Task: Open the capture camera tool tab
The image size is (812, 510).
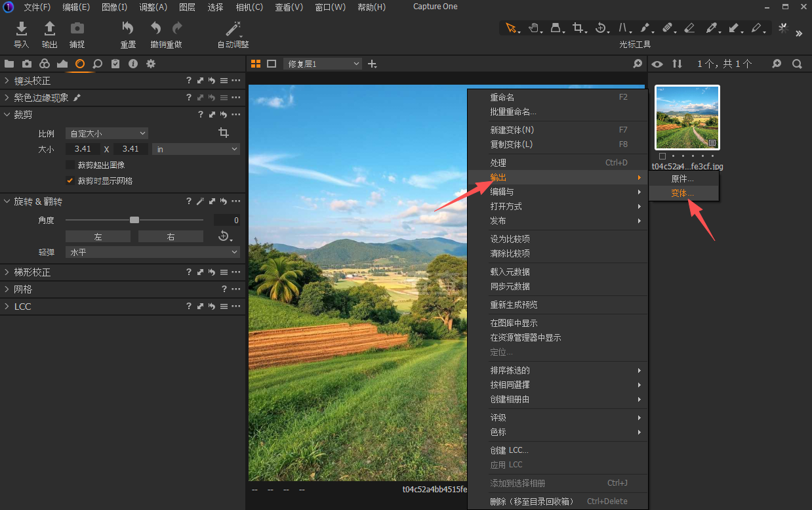Action: pyautogui.click(x=27, y=64)
